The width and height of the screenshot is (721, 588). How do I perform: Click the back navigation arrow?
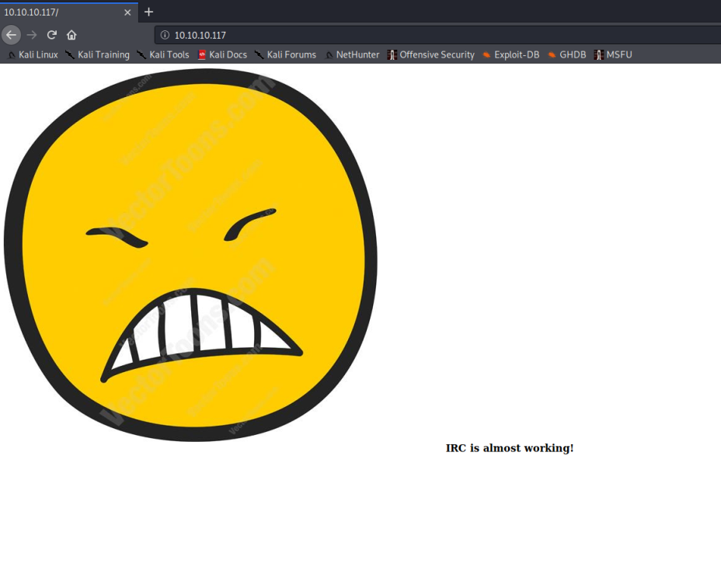click(x=11, y=35)
